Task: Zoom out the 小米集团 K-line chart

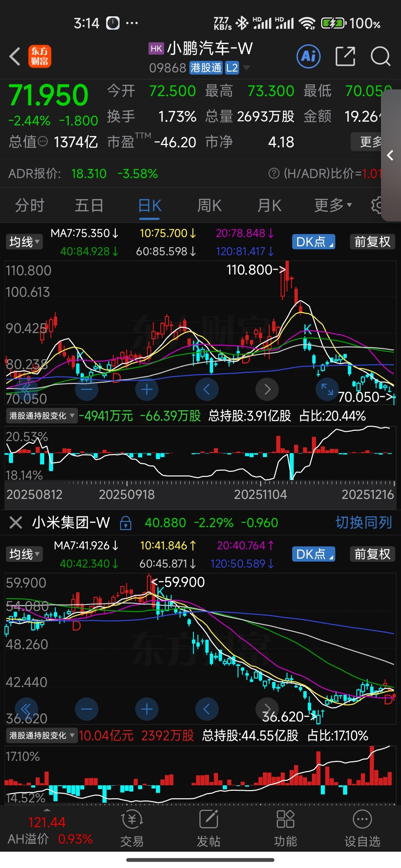Action: tap(87, 709)
